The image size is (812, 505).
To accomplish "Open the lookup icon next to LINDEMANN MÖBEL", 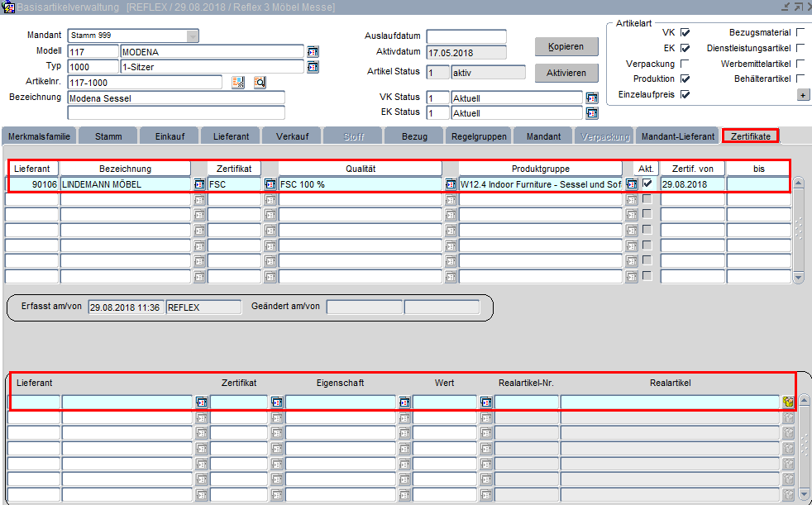I will click(200, 184).
